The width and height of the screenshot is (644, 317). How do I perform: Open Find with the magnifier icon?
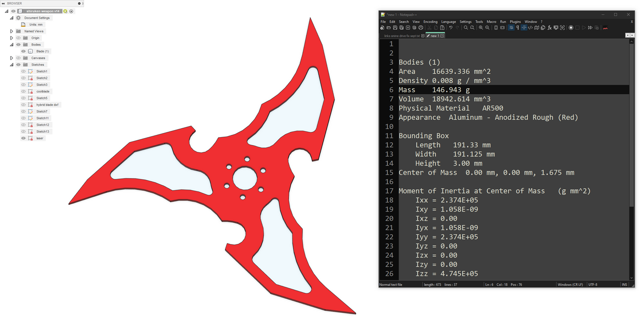(x=466, y=28)
